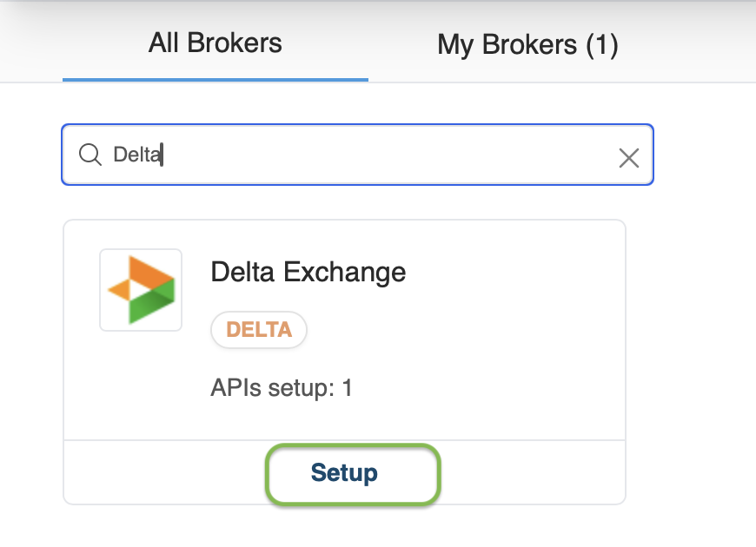Show brokers already configured under My Brokers
Viewport: 756px width, 547px height.
point(527,45)
